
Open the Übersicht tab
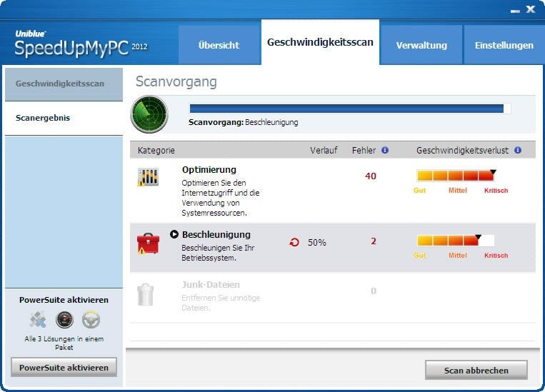click(219, 45)
